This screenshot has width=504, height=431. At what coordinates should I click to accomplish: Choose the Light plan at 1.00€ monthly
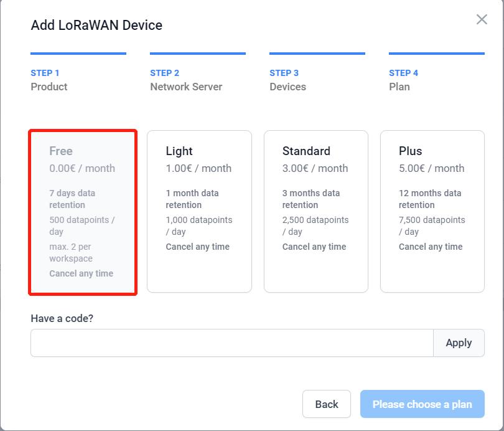[199, 212]
